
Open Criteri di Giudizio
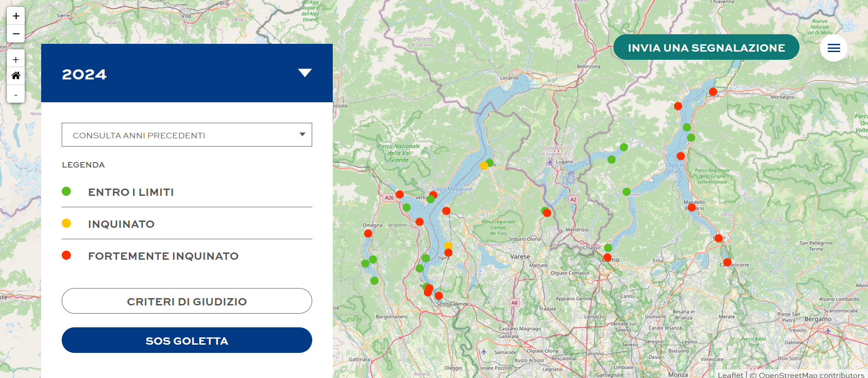186,301
